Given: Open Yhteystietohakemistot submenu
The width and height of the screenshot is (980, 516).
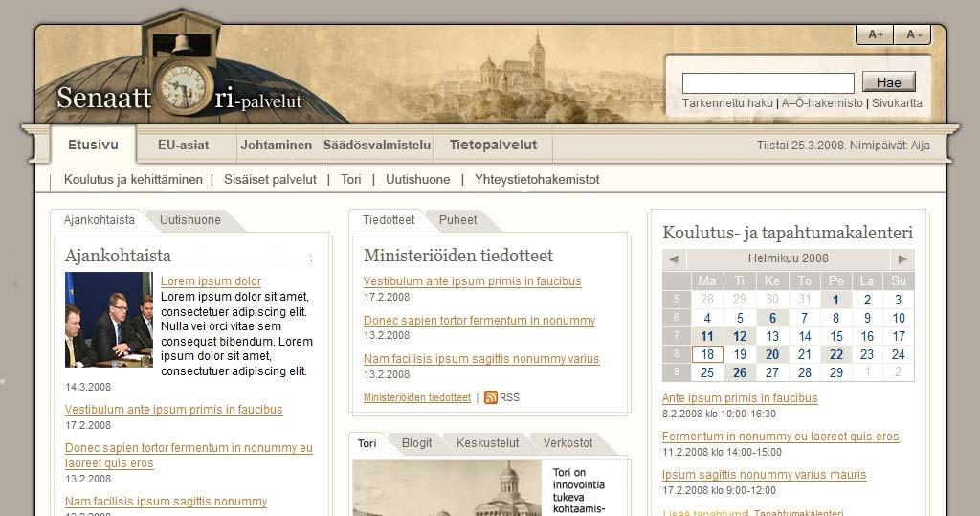Looking at the screenshot, I should 537,180.
